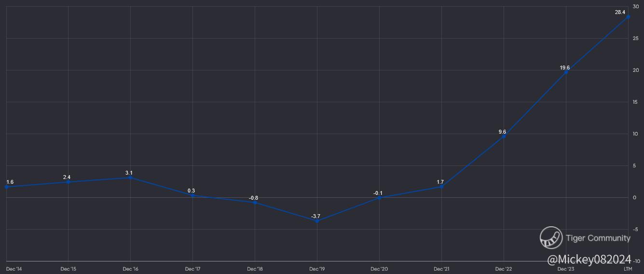
Task: Select the 3.1 data point for Dec '16
Action: pyautogui.click(x=130, y=178)
